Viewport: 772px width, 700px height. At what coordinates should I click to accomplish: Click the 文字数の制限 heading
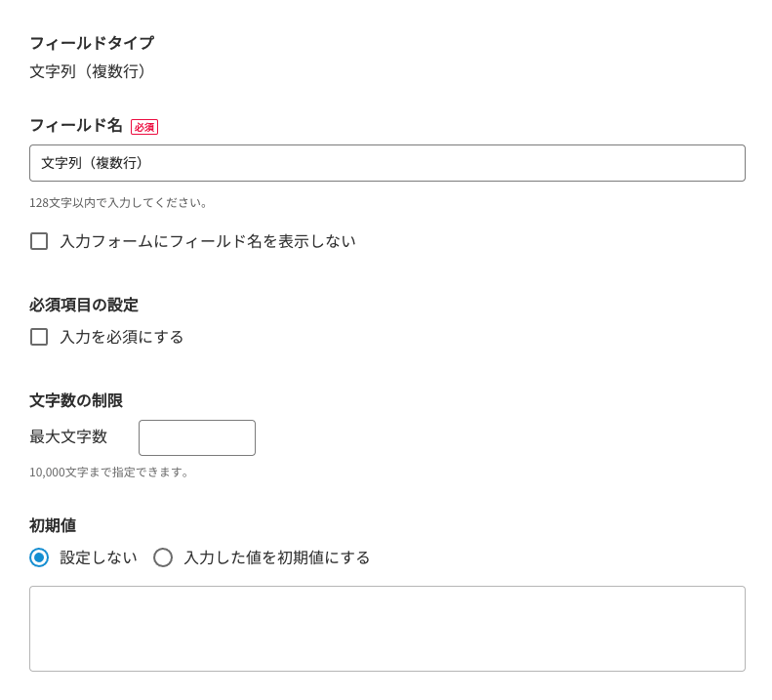(x=76, y=400)
